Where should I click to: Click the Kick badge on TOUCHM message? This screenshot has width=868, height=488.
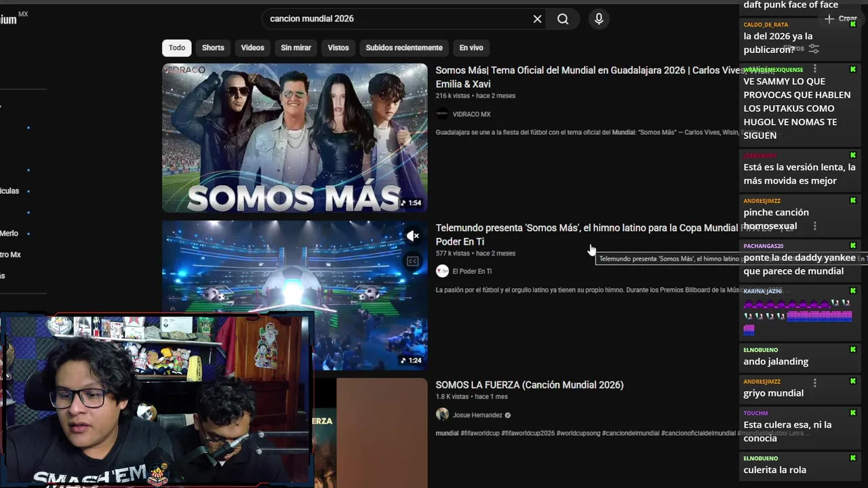coord(853,413)
